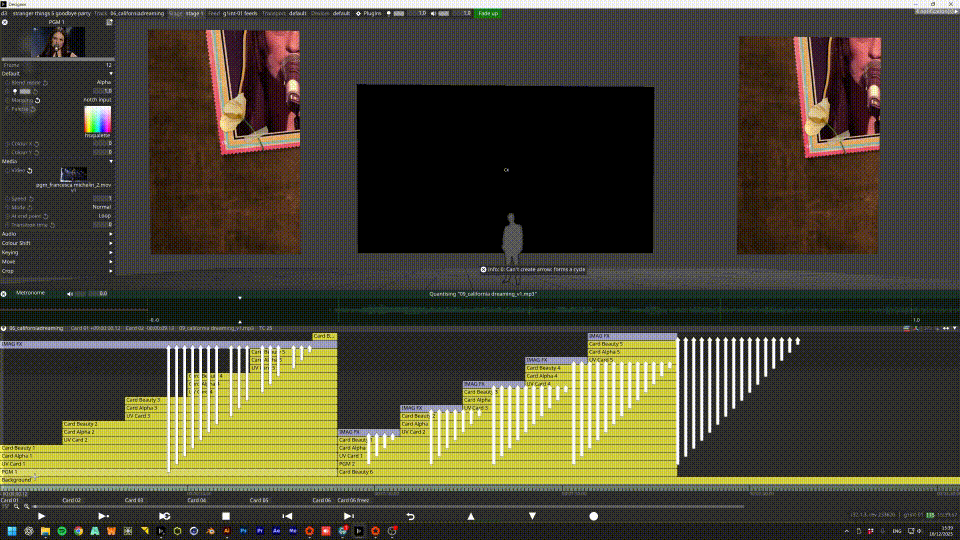Toggle Mapping keyframe checkbox
The image size is (960, 540).
[7, 100]
